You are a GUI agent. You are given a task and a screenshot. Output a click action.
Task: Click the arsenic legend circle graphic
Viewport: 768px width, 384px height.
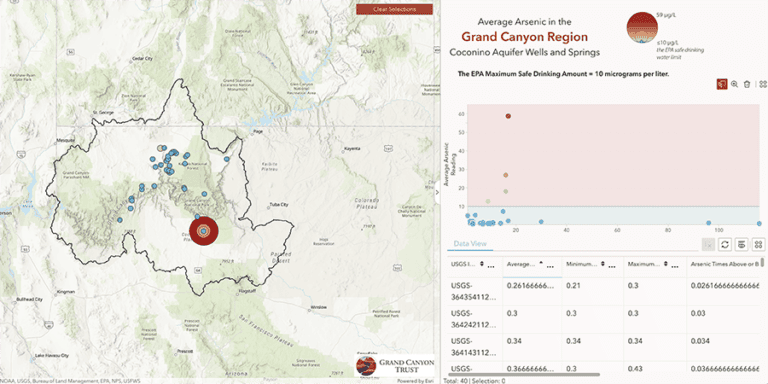point(642,27)
